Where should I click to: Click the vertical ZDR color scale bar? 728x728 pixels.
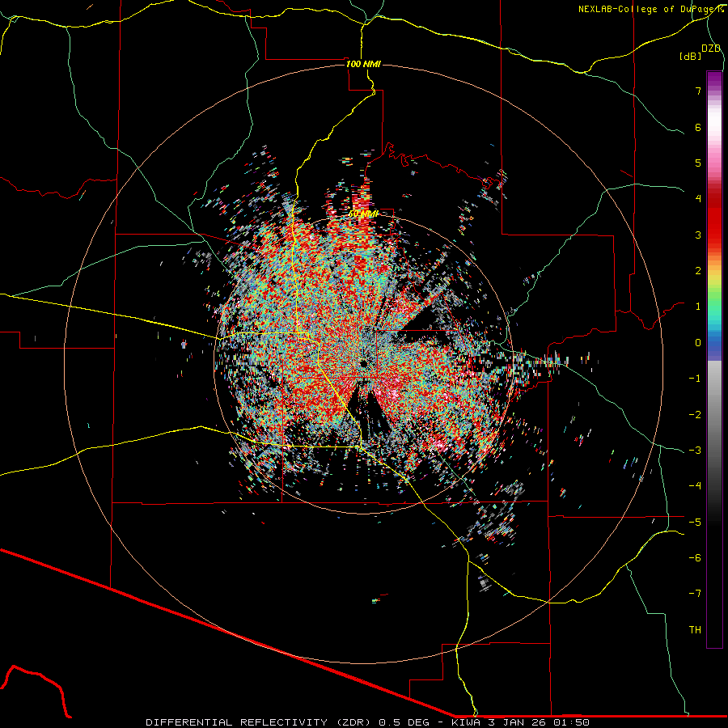click(714, 360)
